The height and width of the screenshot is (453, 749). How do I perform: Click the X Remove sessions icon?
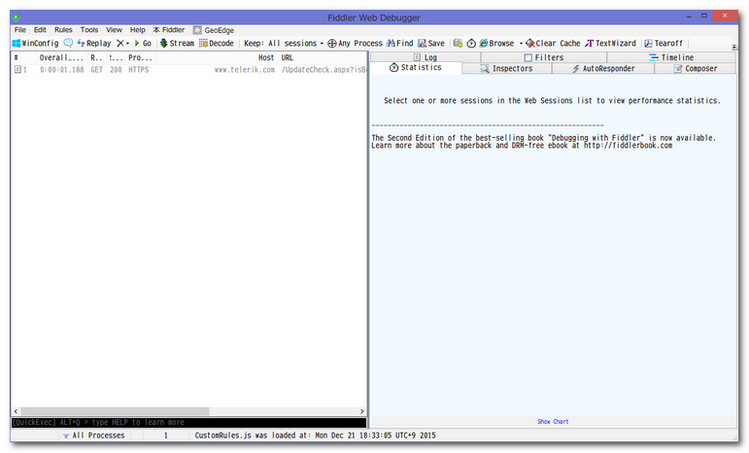pyautogui.click(x=120, y=43)
